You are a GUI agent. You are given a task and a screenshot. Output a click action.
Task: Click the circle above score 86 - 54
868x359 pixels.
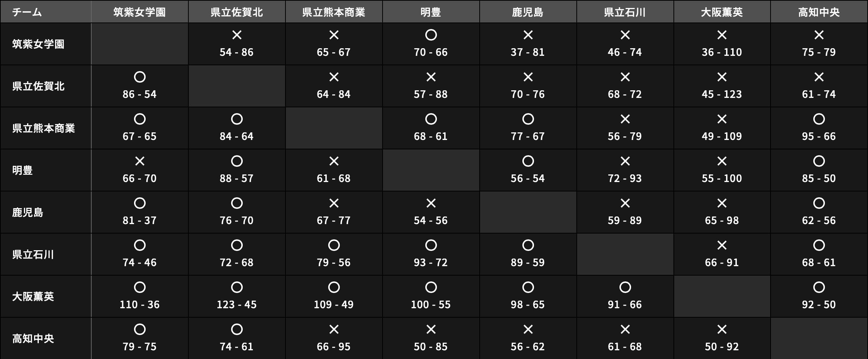point(139,77)
